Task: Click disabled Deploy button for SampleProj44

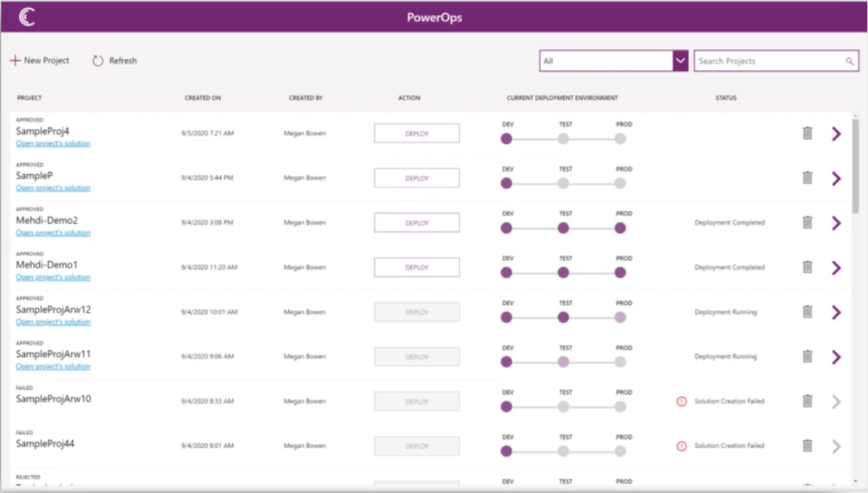Action: pos(417,446)
